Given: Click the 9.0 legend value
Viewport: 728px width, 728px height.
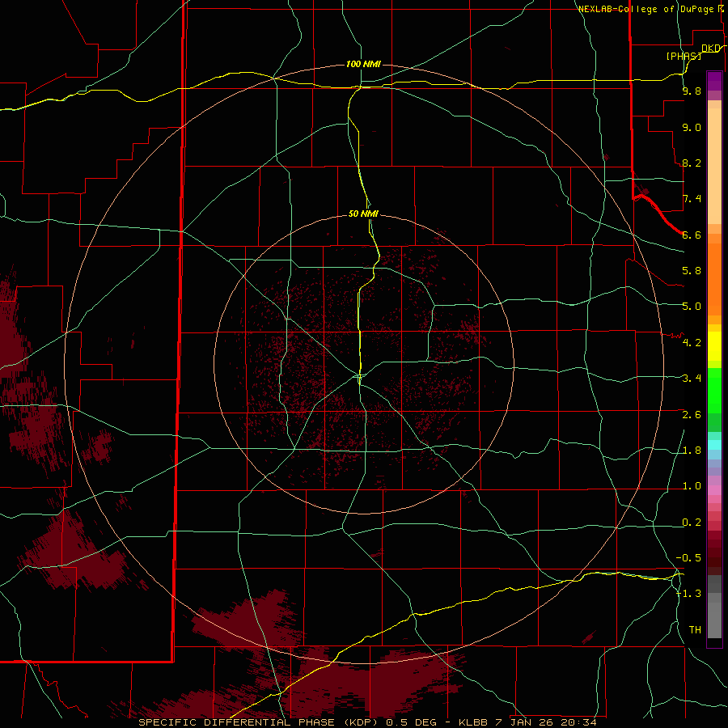Looking at the screenshot, I should 692,127.
